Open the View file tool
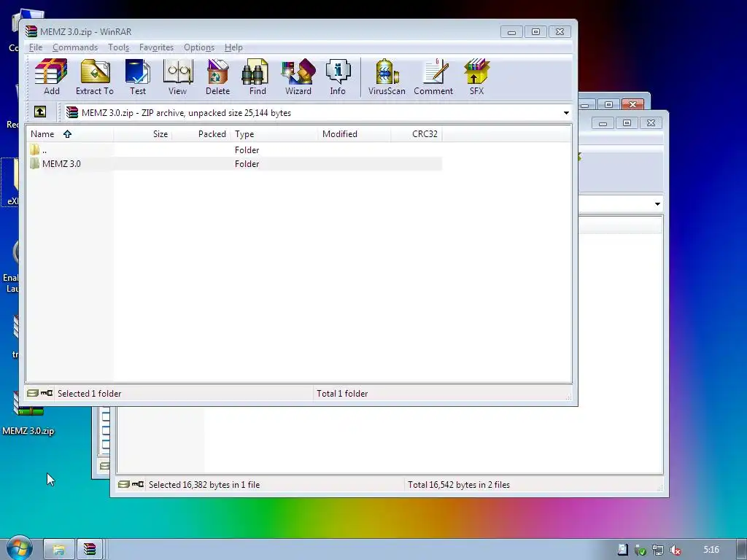Viewport: 747px width, 560px height. 178,77
